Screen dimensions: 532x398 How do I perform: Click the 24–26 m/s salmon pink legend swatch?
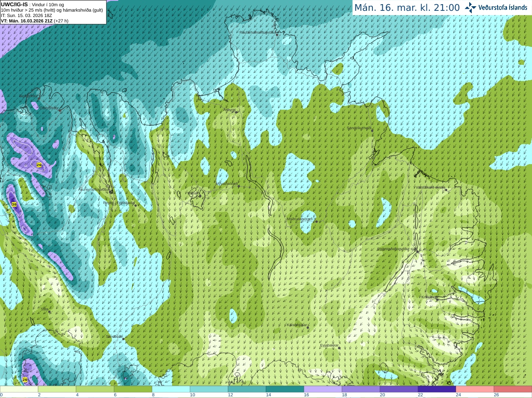[x=475, y=389]
